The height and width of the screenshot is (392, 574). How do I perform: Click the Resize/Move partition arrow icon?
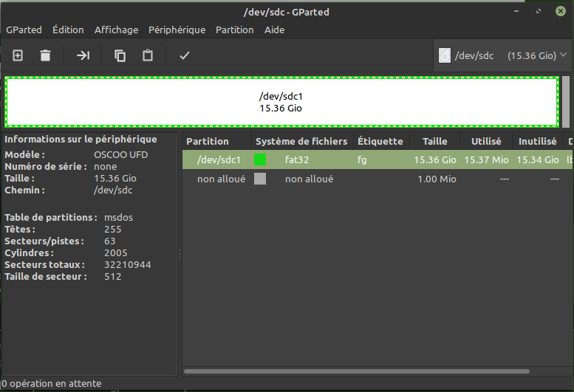point(83,55)
